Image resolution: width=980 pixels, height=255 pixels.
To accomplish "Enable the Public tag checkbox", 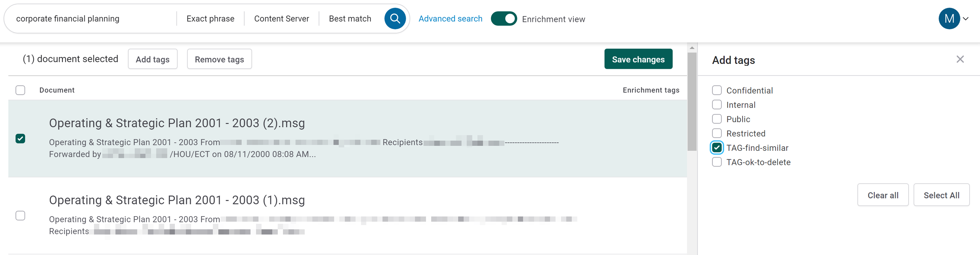I will [x=717, y=119].
